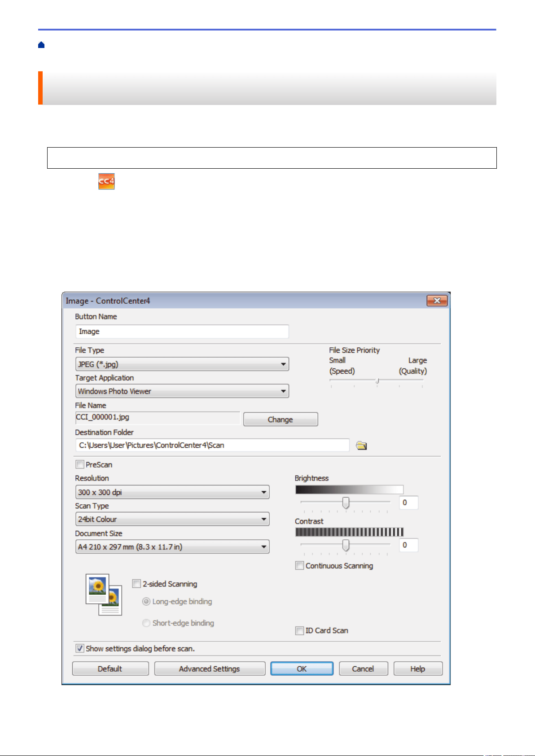This screenshot has height=756, width=535.
Task: Click the Brightness value box
Action: [x=408, y=503]
